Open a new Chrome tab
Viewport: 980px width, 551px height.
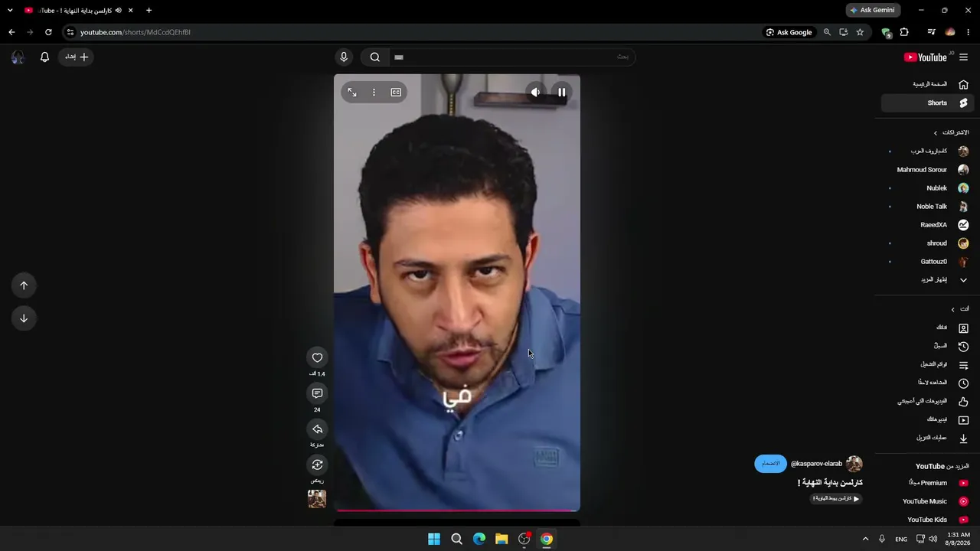coord(149,10)
